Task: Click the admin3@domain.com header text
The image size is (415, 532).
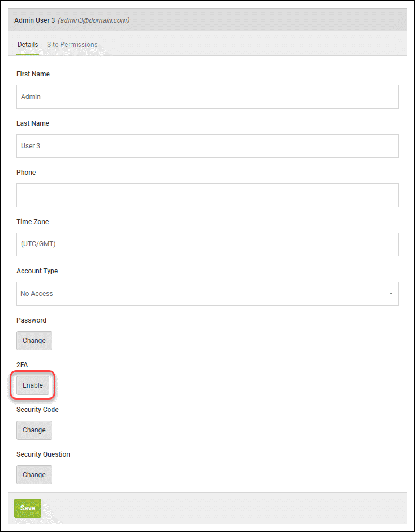Action: pyautogui.click(x=93, y=20)
